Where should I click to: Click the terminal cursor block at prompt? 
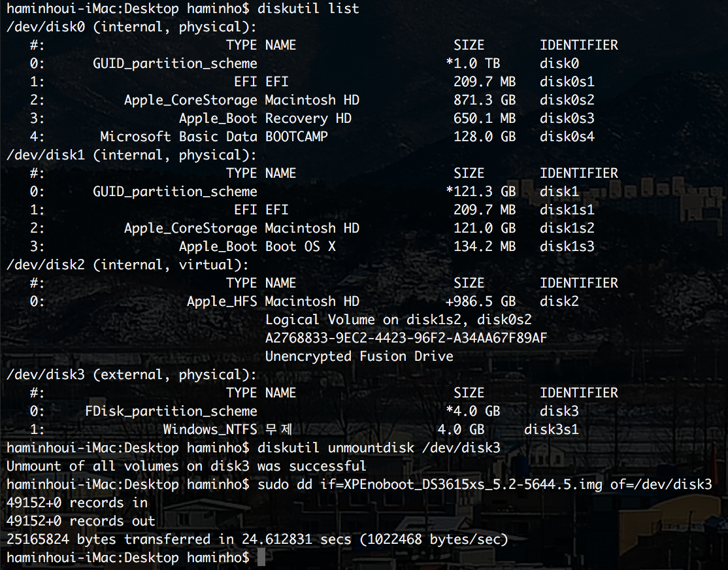(261, 556)
